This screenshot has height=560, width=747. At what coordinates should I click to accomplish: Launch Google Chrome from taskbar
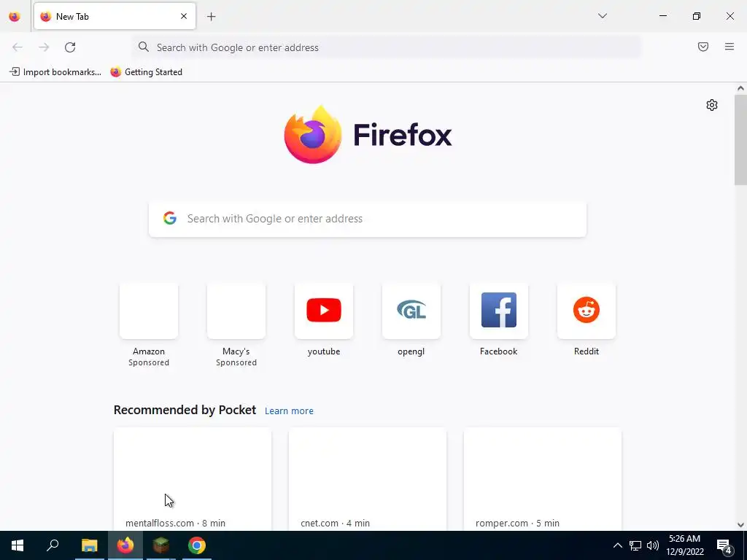pos(197,545)
